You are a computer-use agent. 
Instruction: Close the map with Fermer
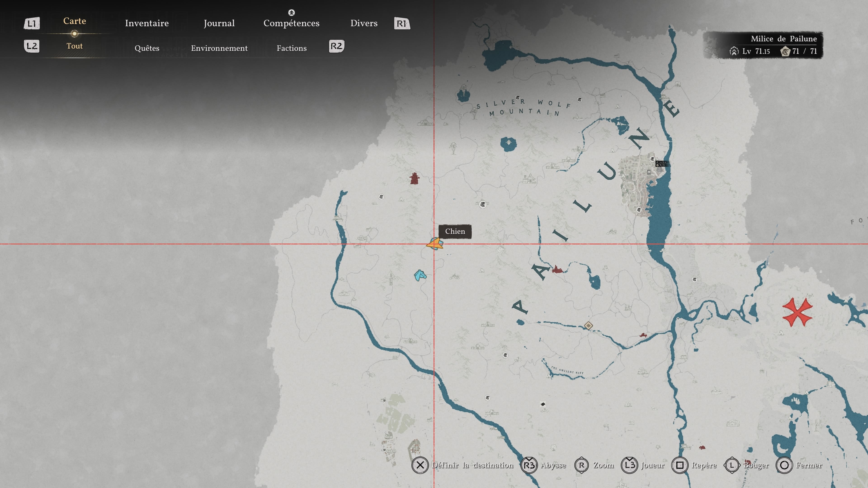[x=809, y=465]
